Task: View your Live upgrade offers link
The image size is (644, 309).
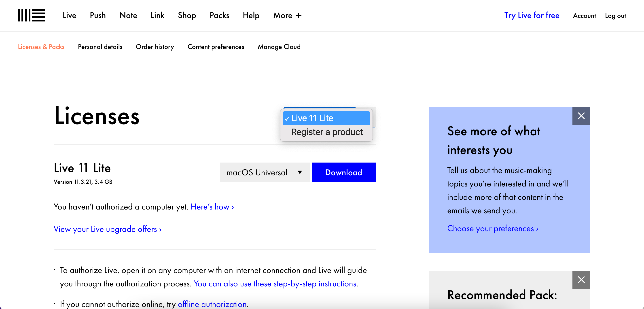Action: (x=108, y=229)
